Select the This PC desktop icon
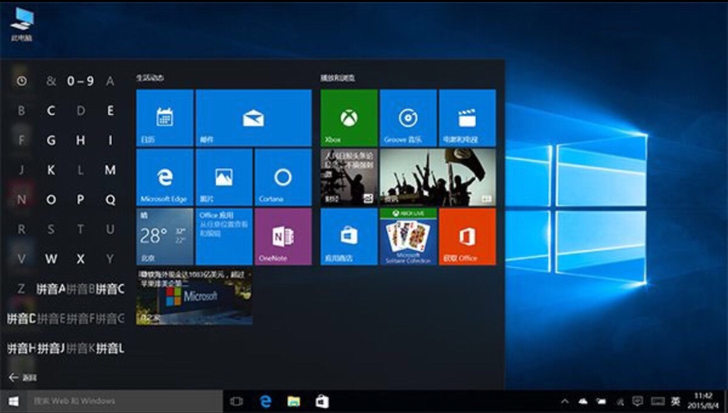The width and height of the screenshot is (728, 413). click(21, 24)
